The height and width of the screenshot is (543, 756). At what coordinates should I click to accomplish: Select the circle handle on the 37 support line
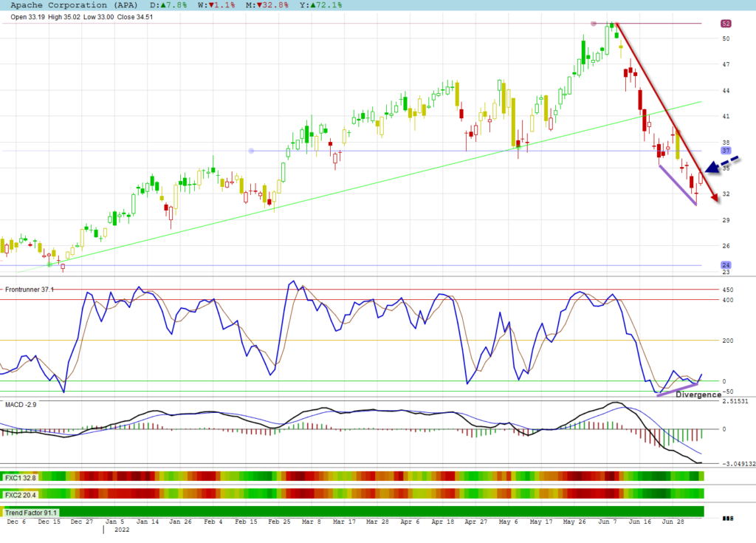click(x=251, y=151)
